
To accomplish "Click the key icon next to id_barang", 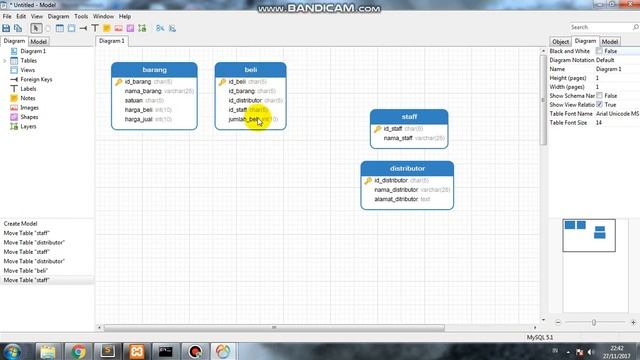I will coord(119,82).
